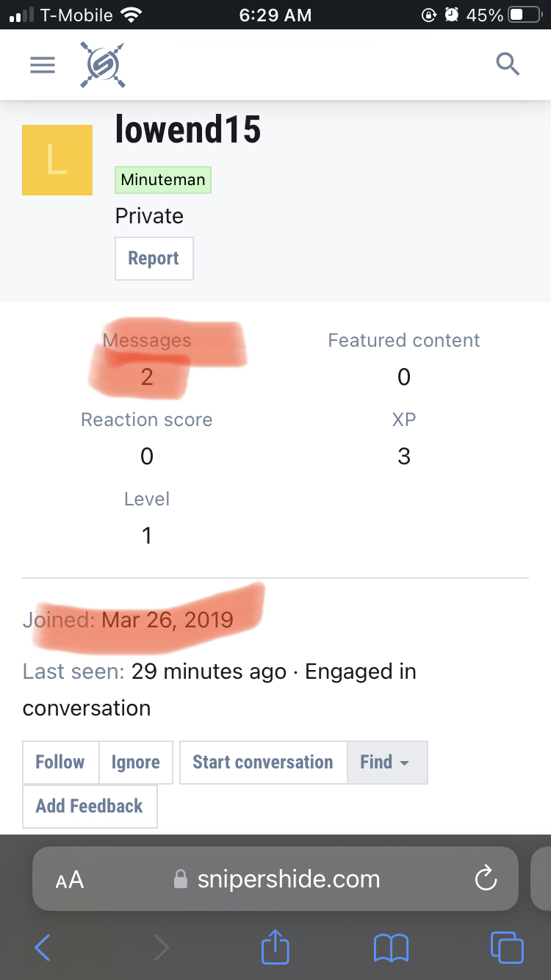Viewport: 551px width, 980px height.
Task: Tap the Safari share icon
Action: (x=275, y=946)
